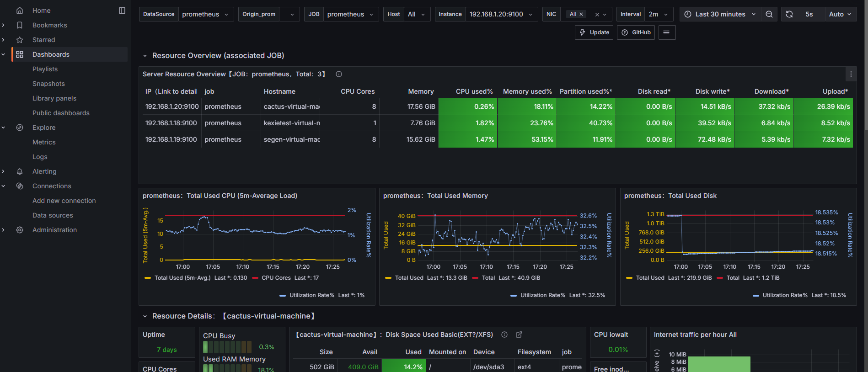This screenshot has height=372, width=868.
Task: Toggle memory Total Used legend series
Action: point(409,278)
